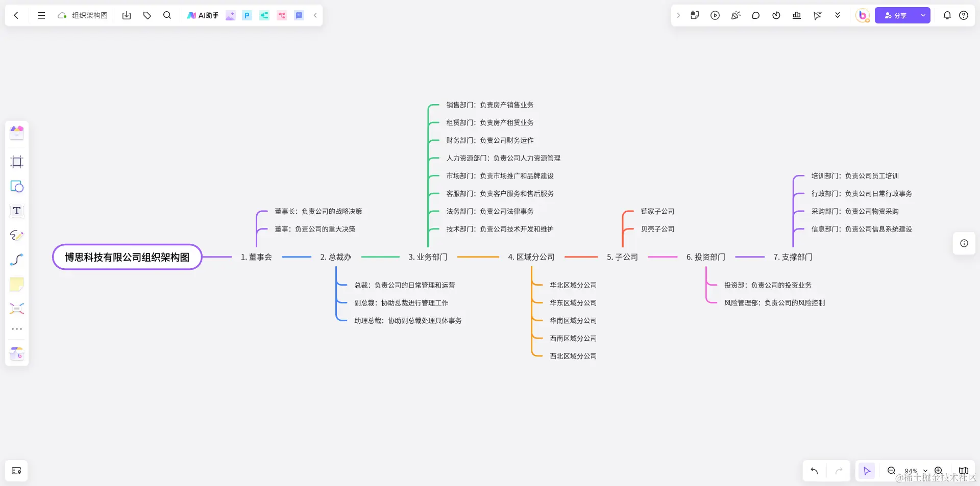
Task: Open the comments bubble icon
Action: pyautogui.click(x=755, y=15)
